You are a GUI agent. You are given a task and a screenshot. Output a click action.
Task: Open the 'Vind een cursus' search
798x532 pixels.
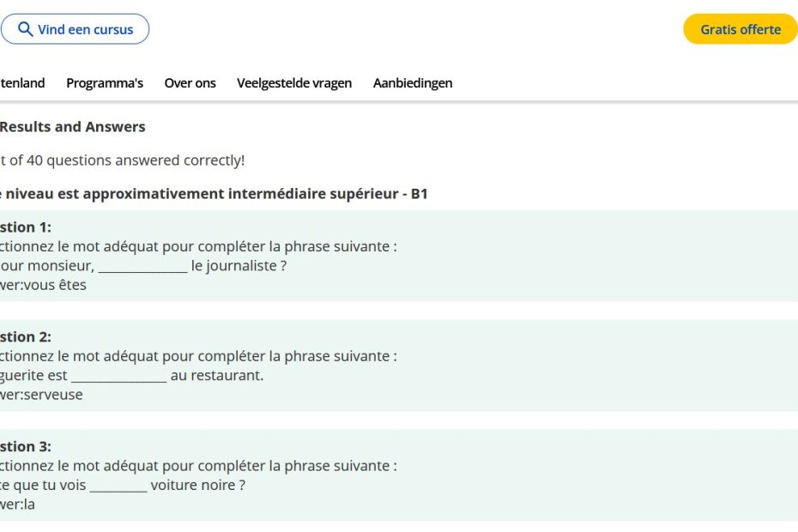pyautogui.click(x=85, y=29)
